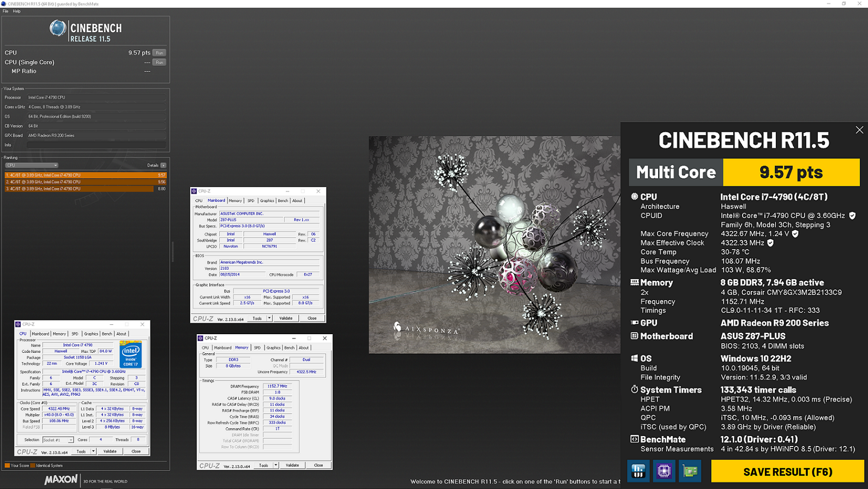Select the Memory tab in the CPU-Z Mainboard window
The height and width of the screenshot is (489, 868).
pos(235,201)
